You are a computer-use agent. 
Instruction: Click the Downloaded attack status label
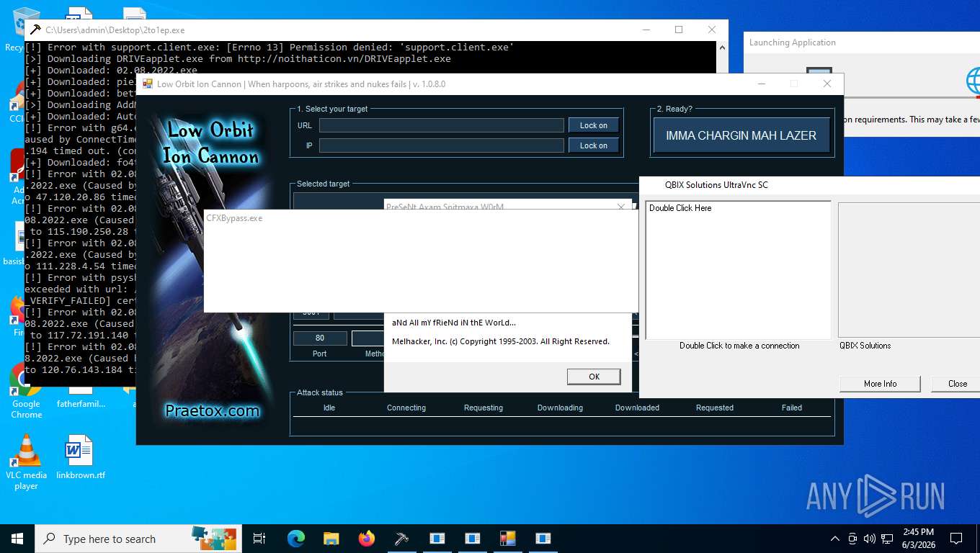[637, 408]
